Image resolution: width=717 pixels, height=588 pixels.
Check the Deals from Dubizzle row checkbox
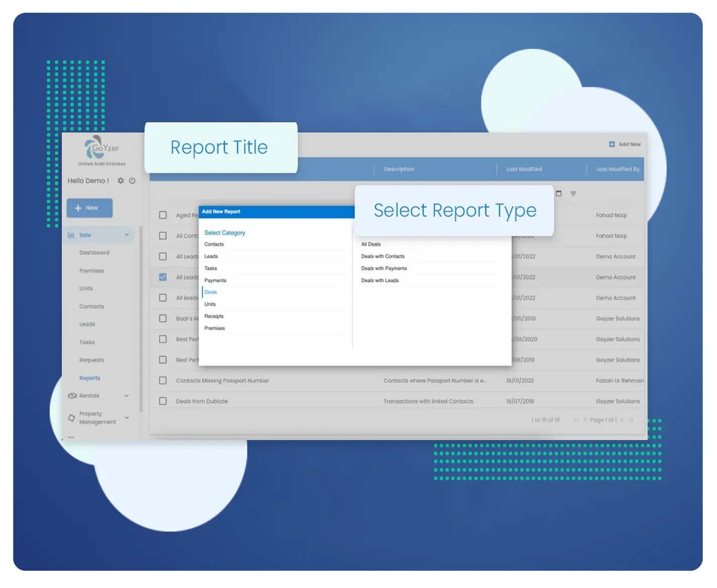(163, 401)
